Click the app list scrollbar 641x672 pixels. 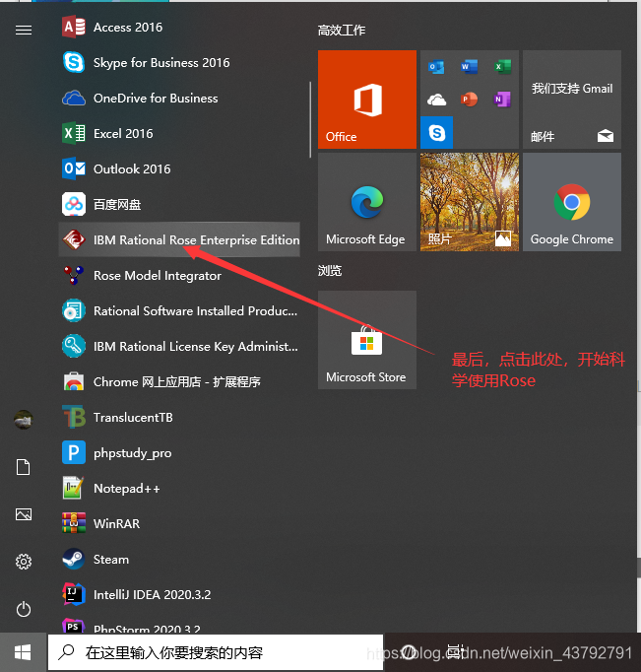click(x=310, y=120)
